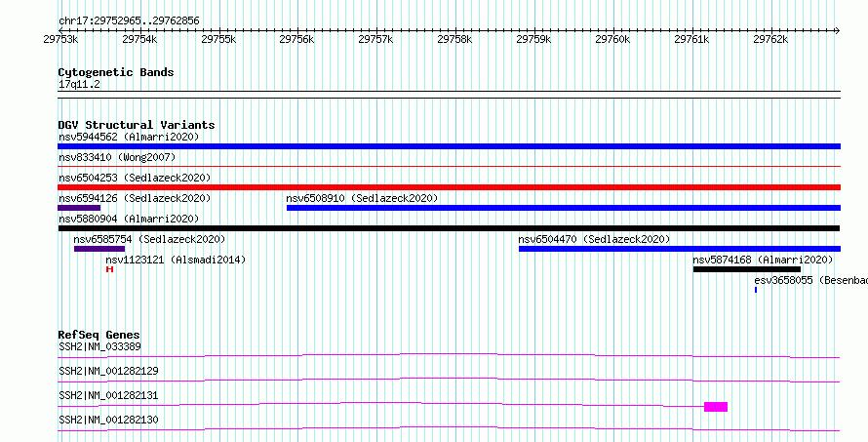Click the 29757k ruler tick label

pyautogui.click(x=375, y=39)
